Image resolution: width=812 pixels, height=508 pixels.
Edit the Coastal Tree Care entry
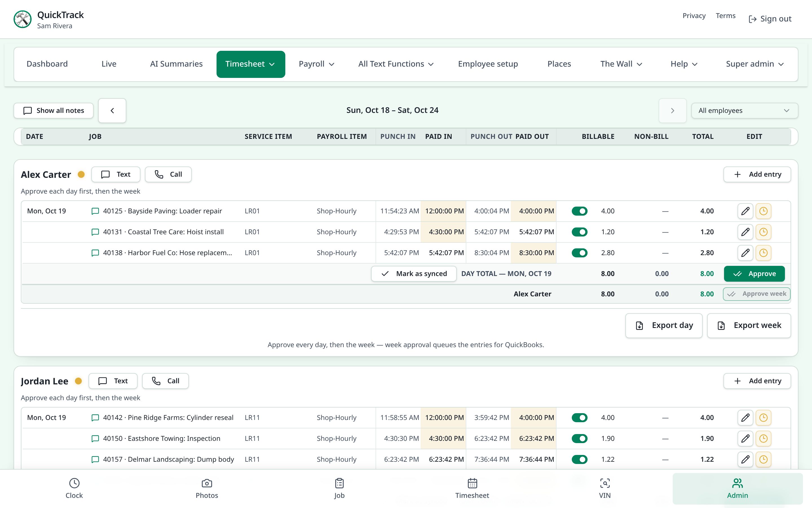745,232
